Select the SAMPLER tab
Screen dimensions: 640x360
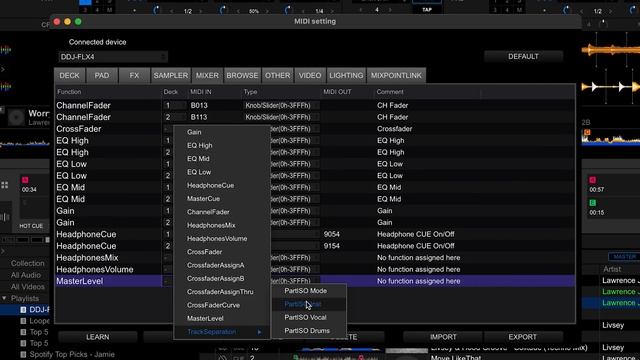(x=171, y=76)
